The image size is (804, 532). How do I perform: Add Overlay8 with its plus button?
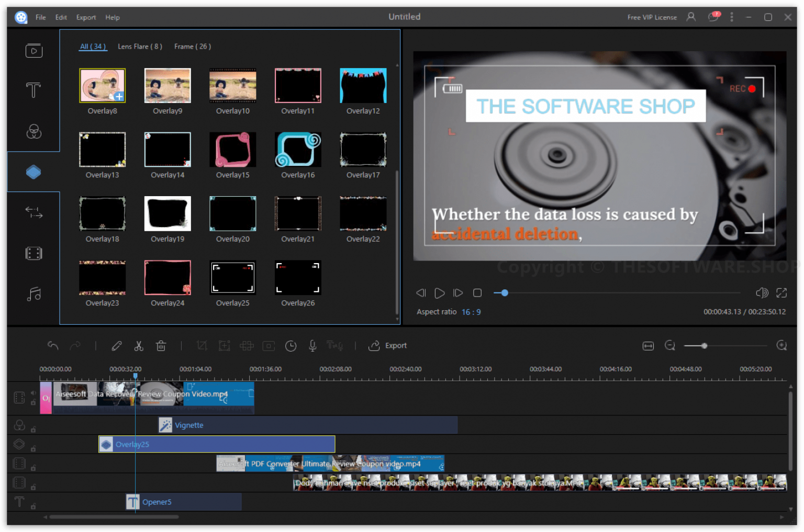pos(119,96)
